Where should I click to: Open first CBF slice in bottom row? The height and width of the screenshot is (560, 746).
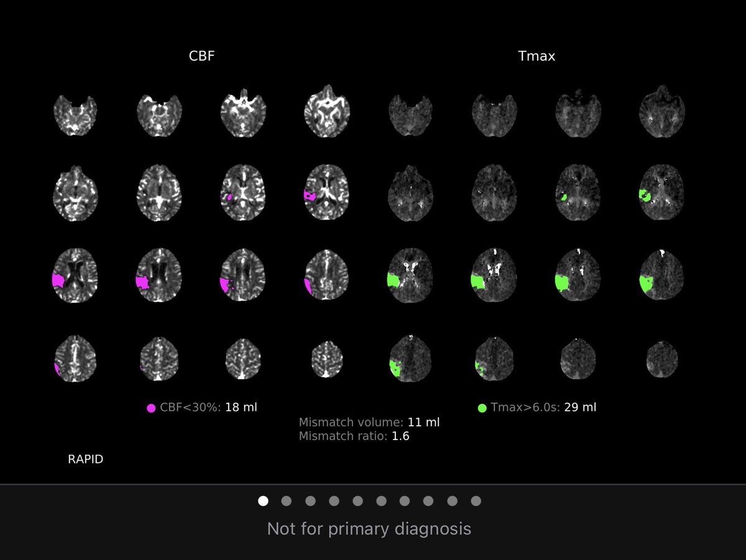(75, 357)
